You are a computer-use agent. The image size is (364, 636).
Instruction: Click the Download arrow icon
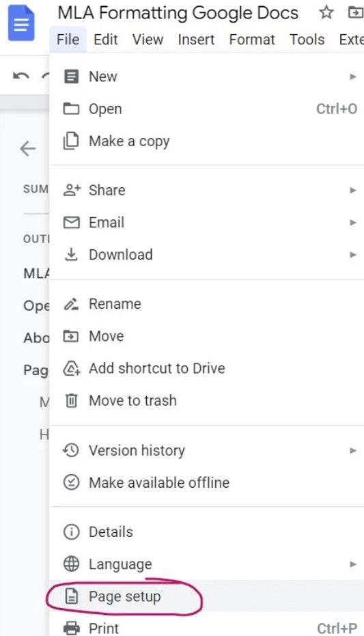coord(71,255)
